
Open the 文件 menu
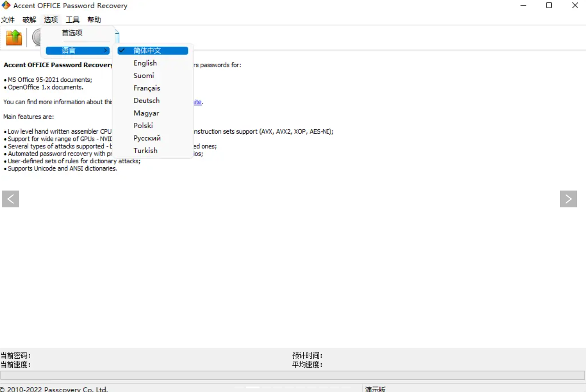[x=8, y=20]
